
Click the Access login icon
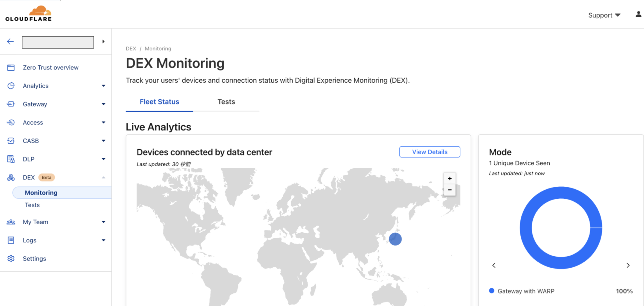pyautogui.click(x=11, y=122)
